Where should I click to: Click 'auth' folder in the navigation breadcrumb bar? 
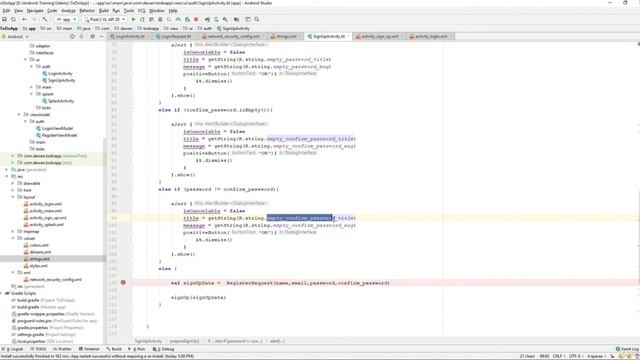click(x=205, y=28)
